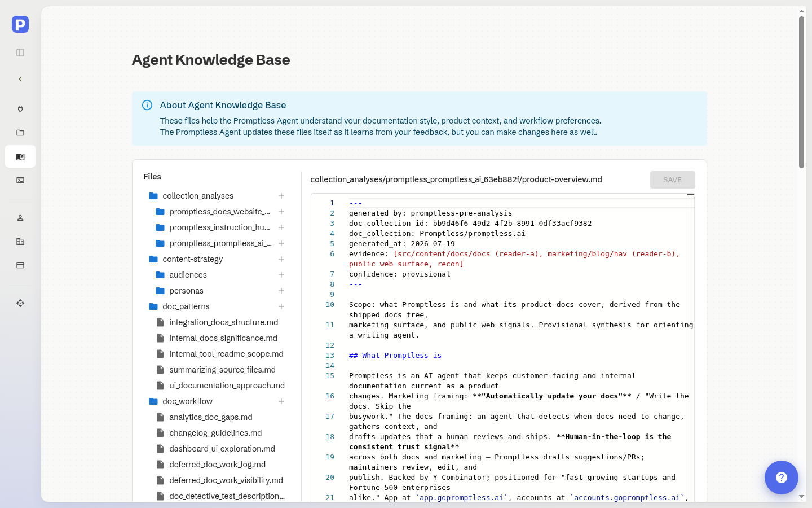Add item to doc_patterns folder

[281, 306]
